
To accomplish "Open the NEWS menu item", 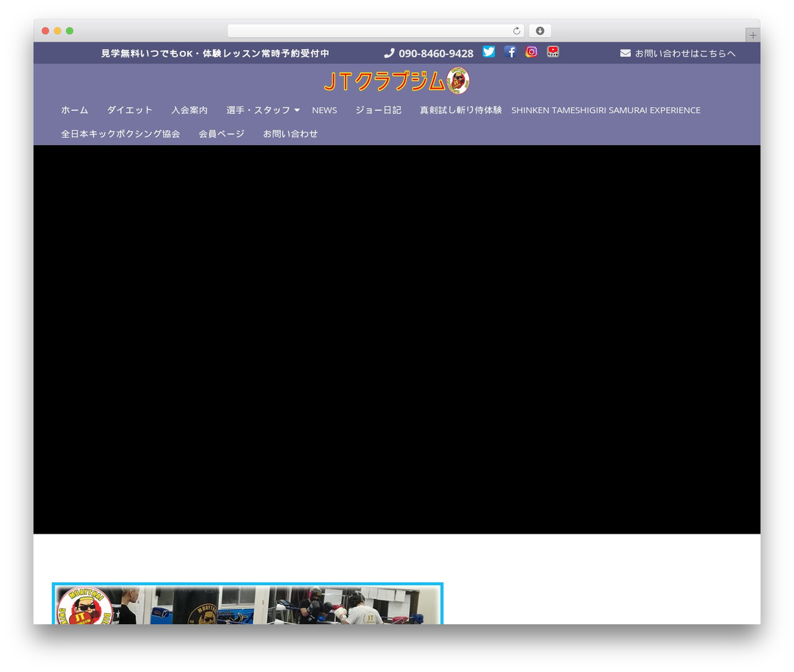I will pos(324,110).
